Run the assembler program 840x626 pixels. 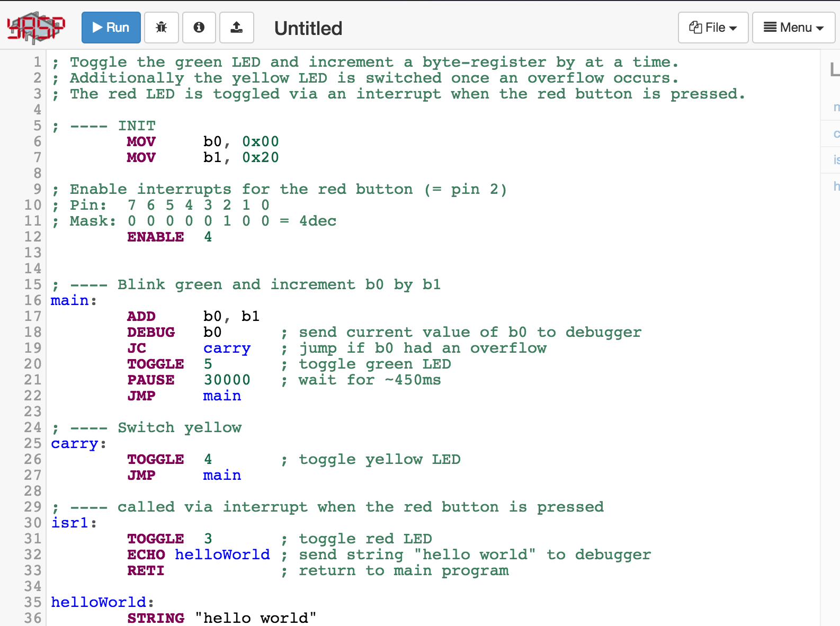click(x=111, y=28)
